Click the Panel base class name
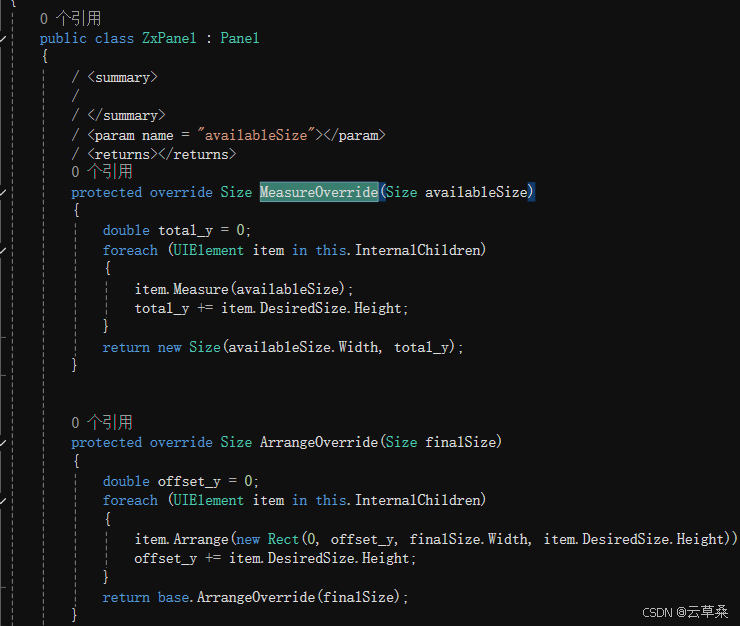 pyautogui.click(x=240, y=38)
